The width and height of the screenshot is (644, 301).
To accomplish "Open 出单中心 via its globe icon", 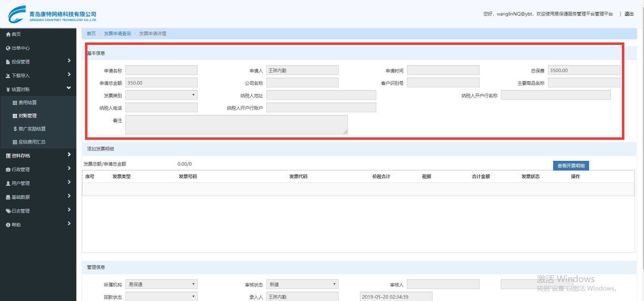I will coord(8,48).
